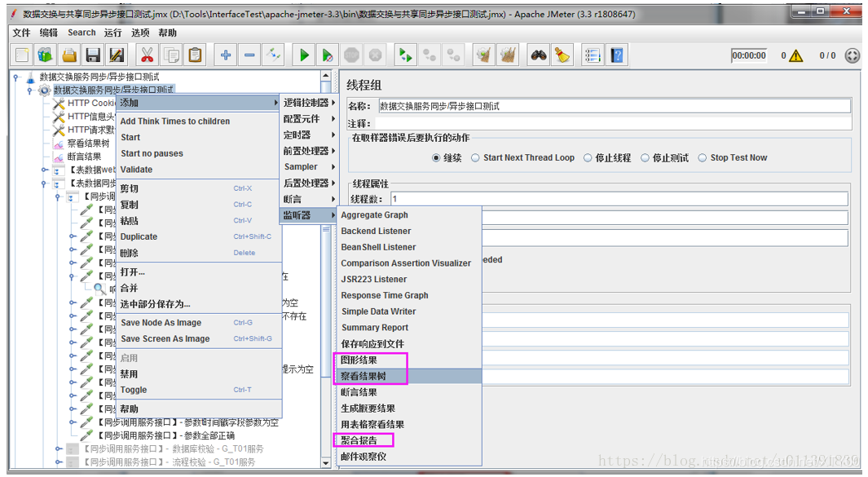Select the 察看结果树 tree node
Viewport: 868px width, 477px height.
pyautogui.click(x=89, y=144)
